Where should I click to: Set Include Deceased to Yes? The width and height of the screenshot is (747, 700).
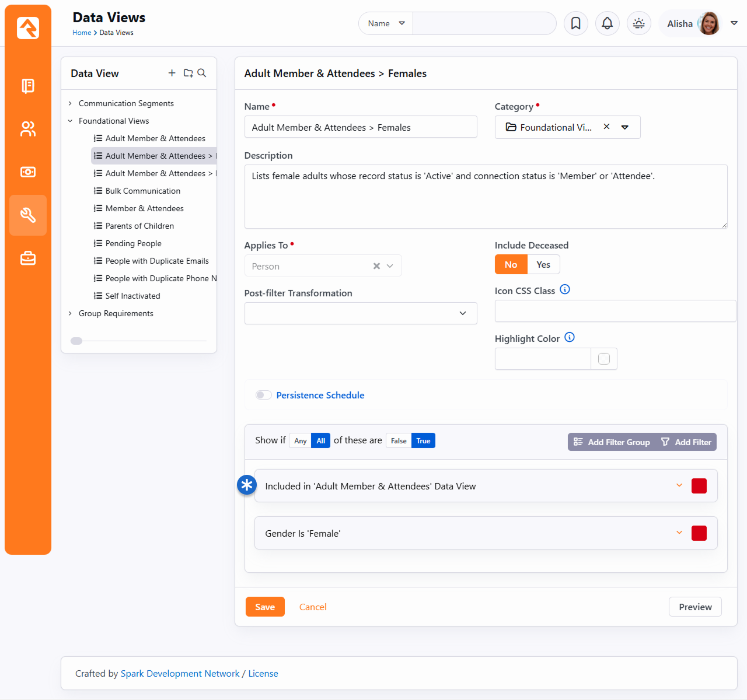click(x=543, y=265)
